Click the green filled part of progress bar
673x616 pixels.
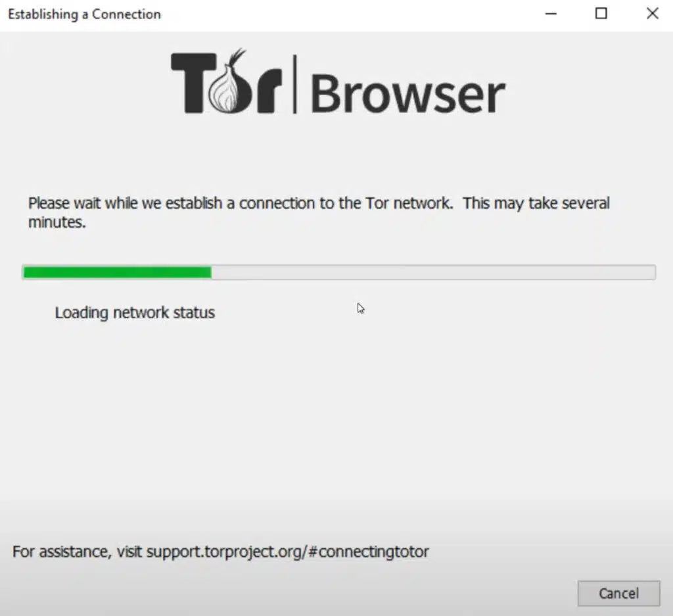point(117,272)
